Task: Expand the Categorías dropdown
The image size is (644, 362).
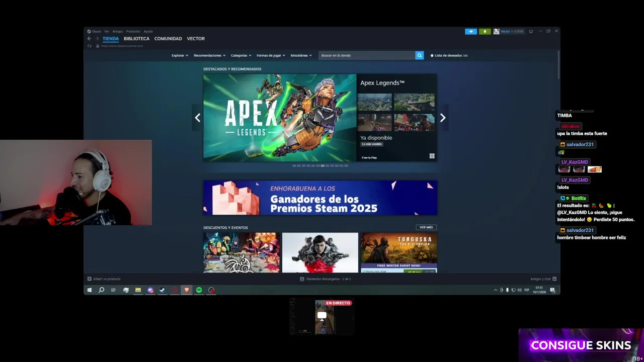Action: 241,55
